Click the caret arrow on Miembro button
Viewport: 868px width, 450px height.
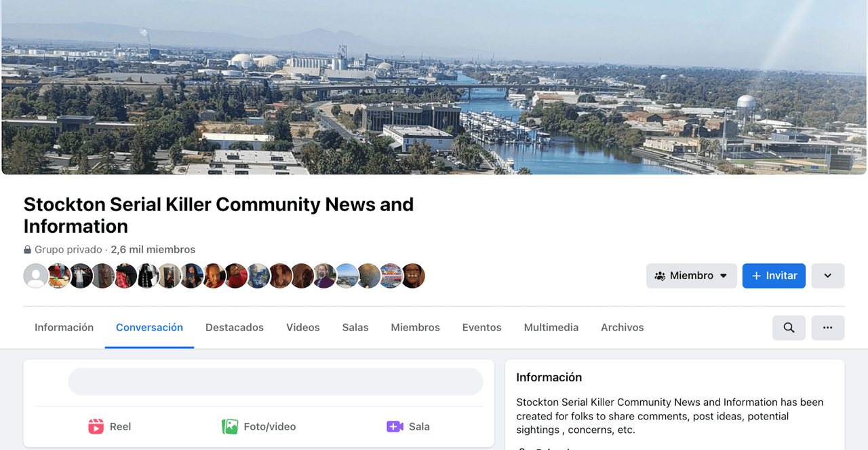coord(724,276)
